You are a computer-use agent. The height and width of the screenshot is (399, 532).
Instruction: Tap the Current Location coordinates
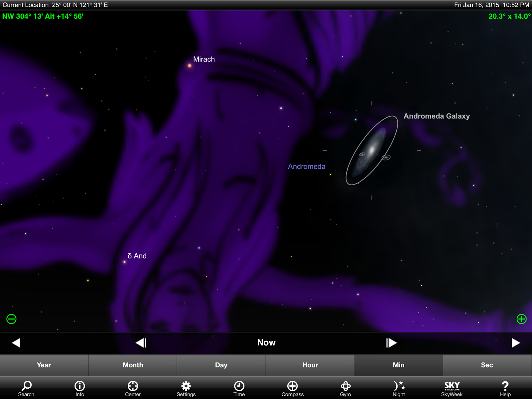click(x=55, y=5)
